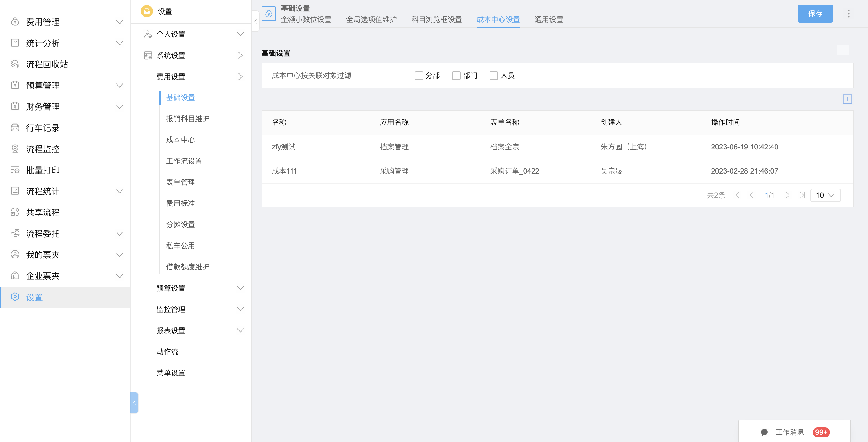Collapse the secondary menu with top arrow

[x=256, y=21]
